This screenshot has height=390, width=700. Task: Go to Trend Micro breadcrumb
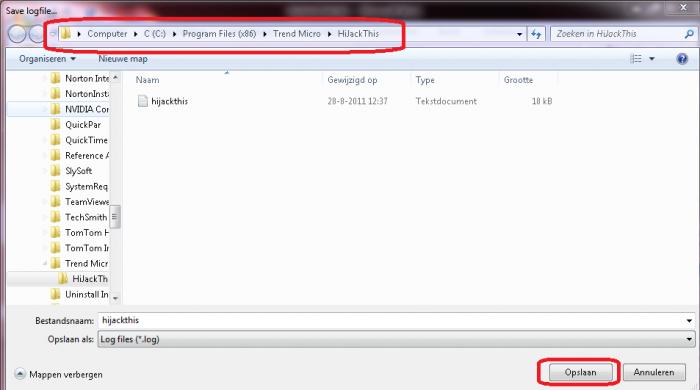point(297,34)
